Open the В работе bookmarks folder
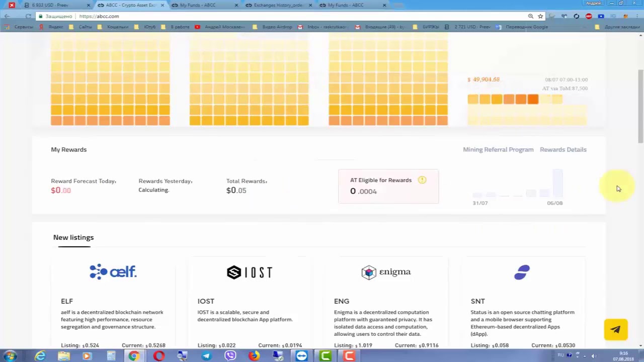 [x=175, y=27]
